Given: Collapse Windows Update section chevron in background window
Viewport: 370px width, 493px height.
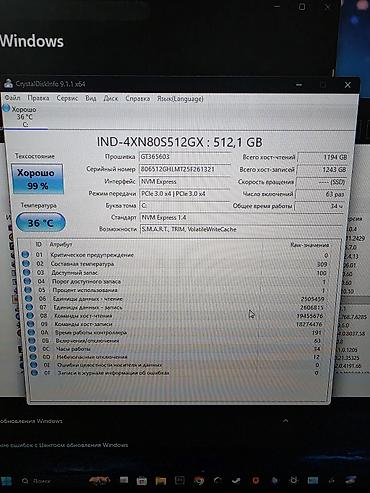Looking at the screenshot, I should [286, 421].
